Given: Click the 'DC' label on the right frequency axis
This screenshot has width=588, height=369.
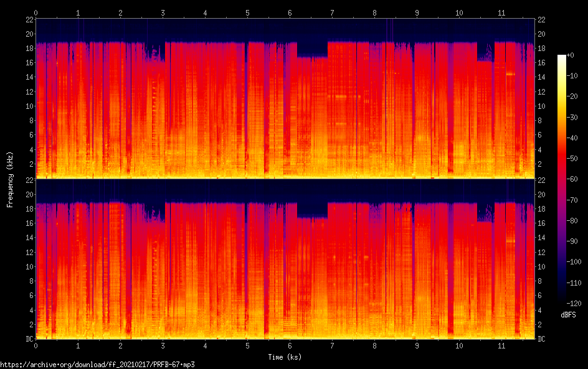Looking at the screenshot, I should click(541, 339).
